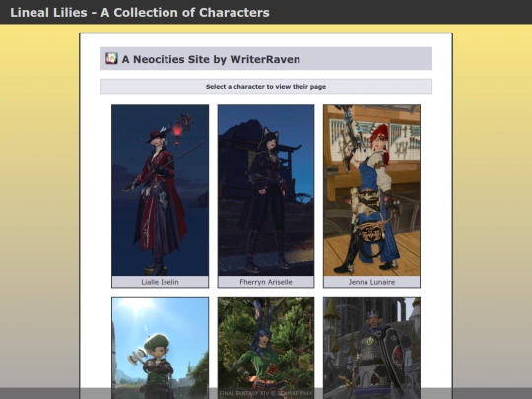This screenshot has height=399, width=532.
Task: Open the Viera character in green portrait
Action: 266,348
